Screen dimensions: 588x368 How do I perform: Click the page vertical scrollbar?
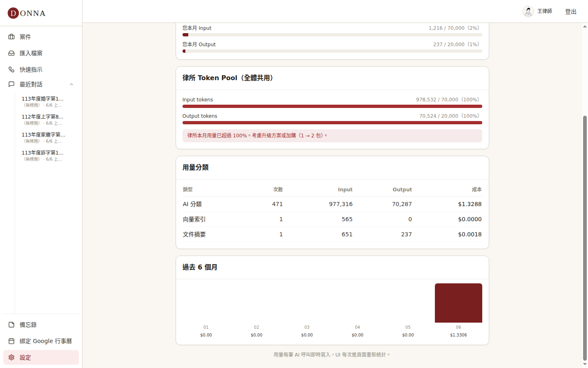[585, 238]
